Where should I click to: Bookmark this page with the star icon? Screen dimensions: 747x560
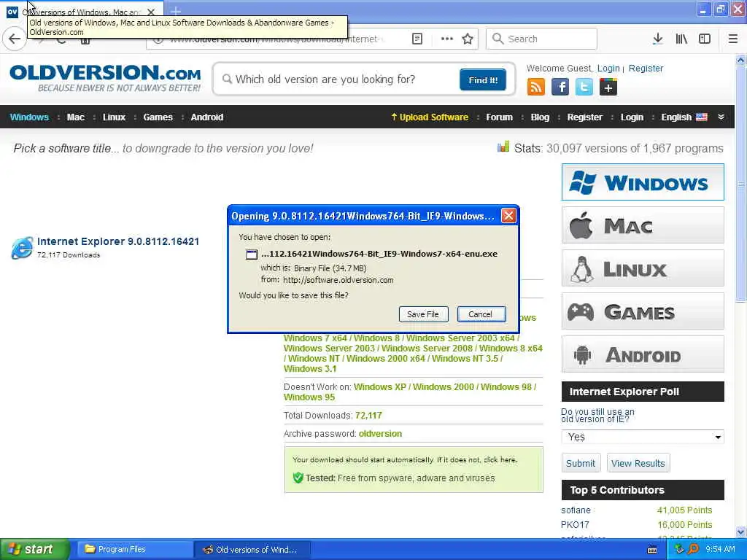[468, 39]
